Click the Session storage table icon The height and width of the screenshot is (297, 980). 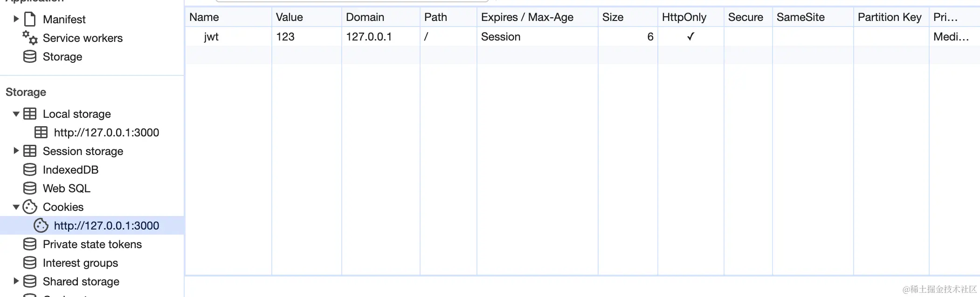tap(30, 151)
